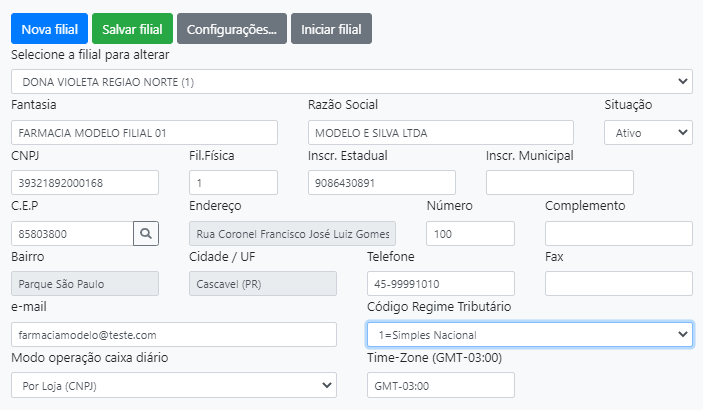The height and width of the screenshot is (410, 703).
Task: Click the Razão Social input field
Action: pyautogui.click(x=440, y=132)
